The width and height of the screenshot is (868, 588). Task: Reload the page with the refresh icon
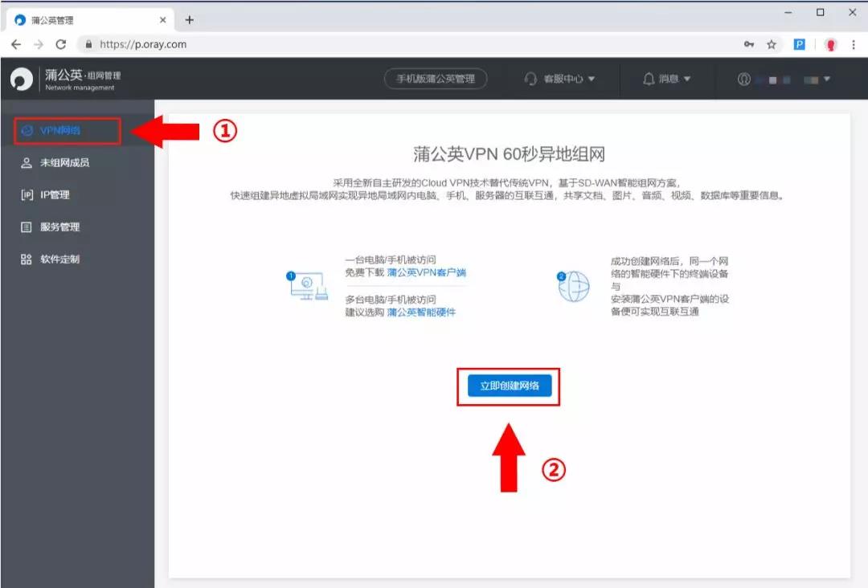point(61,45)
